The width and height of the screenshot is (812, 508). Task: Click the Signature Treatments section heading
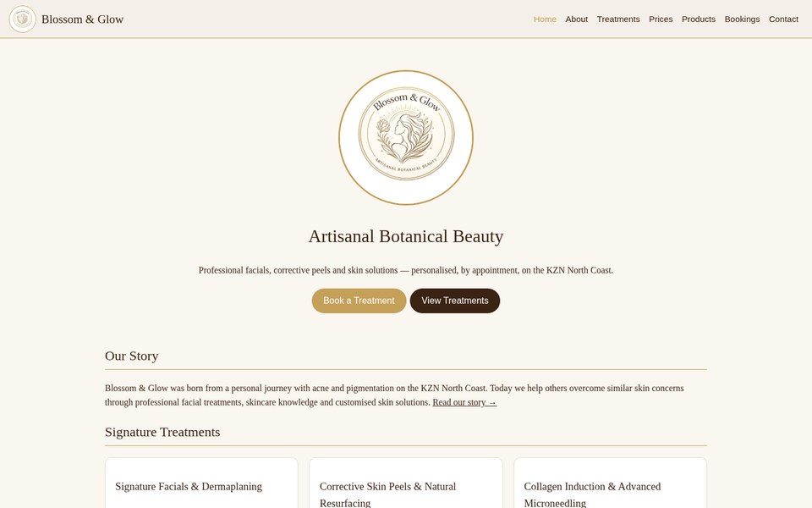(x=162, y=432)
